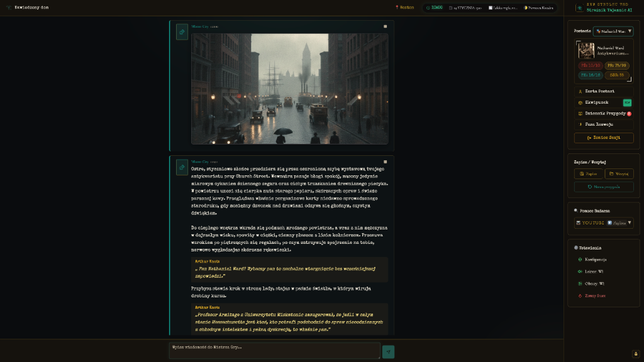Click the Ekwipunek backpack icon

tap(580, 102)
